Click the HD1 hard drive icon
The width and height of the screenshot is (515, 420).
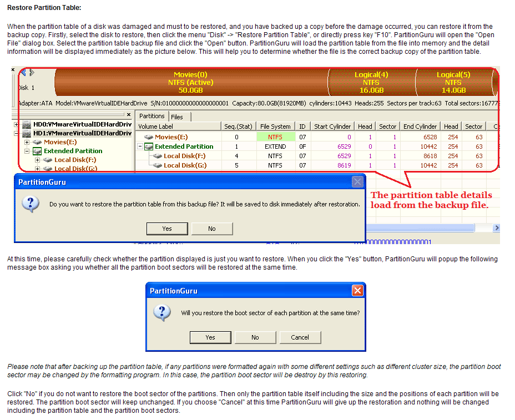point(27,133)
